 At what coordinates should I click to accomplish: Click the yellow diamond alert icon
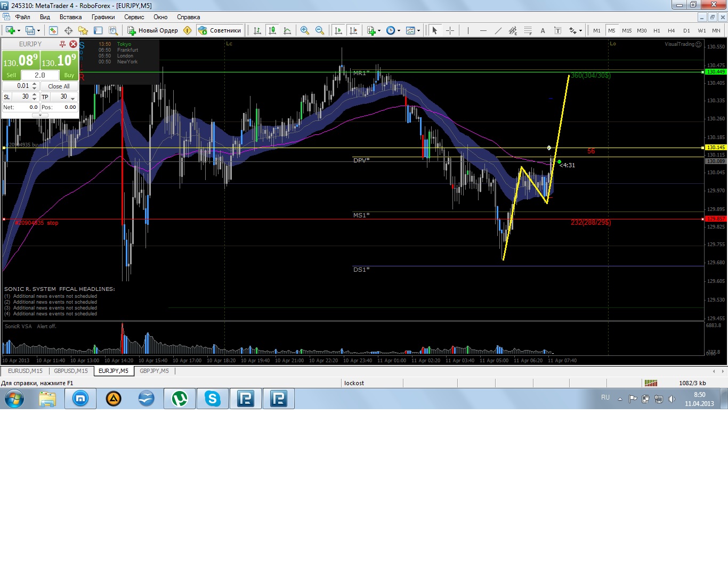[x=187, y=30]
